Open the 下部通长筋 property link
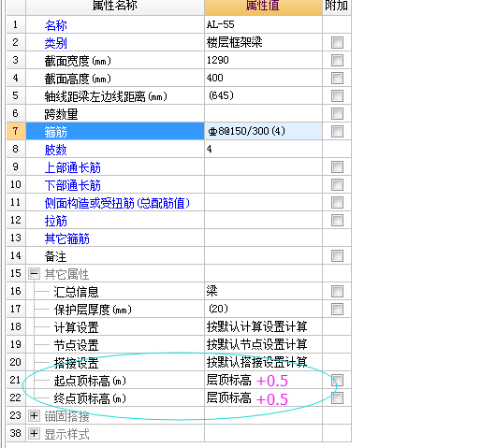Screen dimensions: 481x448 (x=73, y=185)
